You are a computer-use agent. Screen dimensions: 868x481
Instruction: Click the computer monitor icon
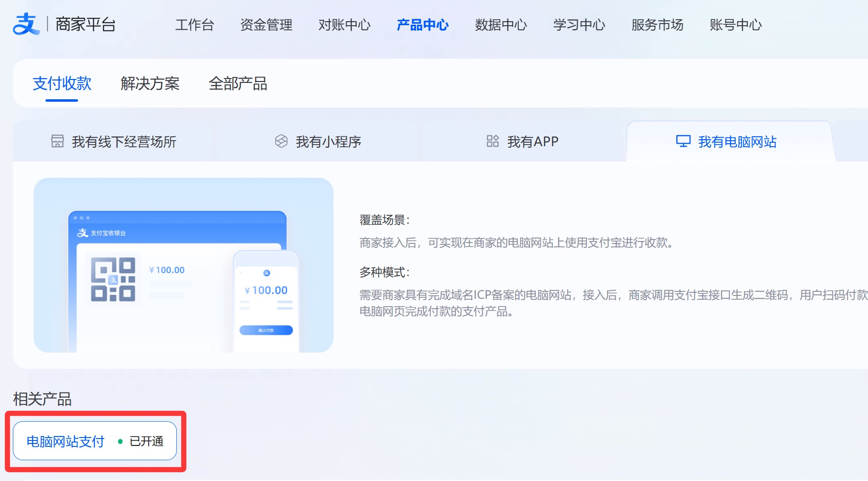pyautogui.click(x=683, y=141)
